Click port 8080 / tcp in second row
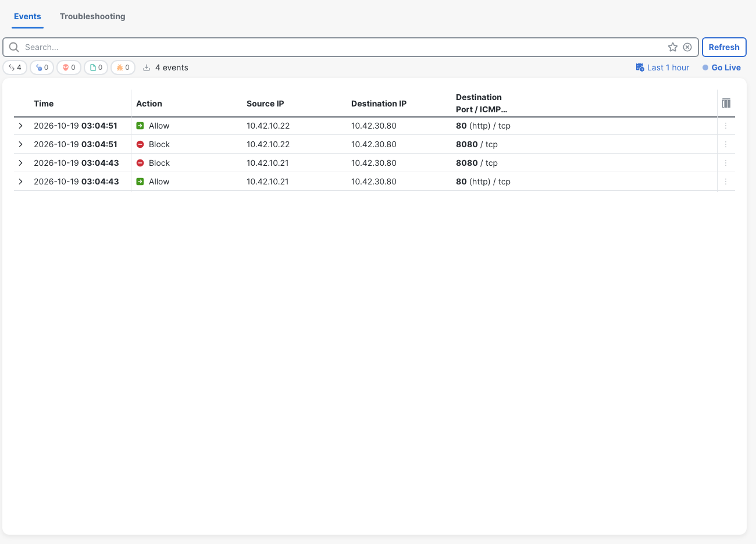This screenshot has width=756, height=544. point(477,144)
